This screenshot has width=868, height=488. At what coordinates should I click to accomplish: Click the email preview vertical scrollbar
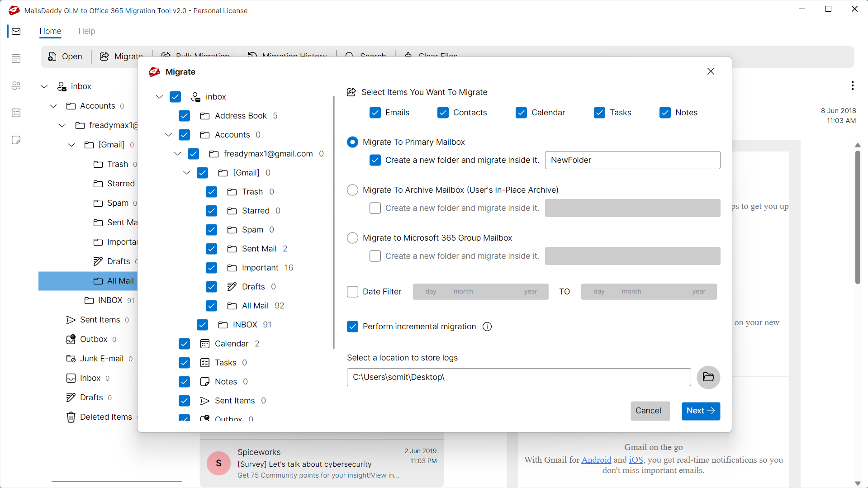858,217
